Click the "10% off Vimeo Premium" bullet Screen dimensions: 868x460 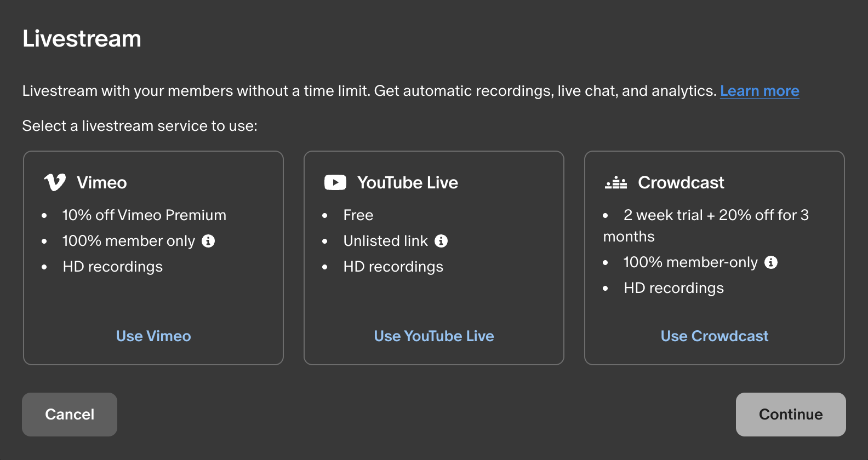[x=144, y=215]
